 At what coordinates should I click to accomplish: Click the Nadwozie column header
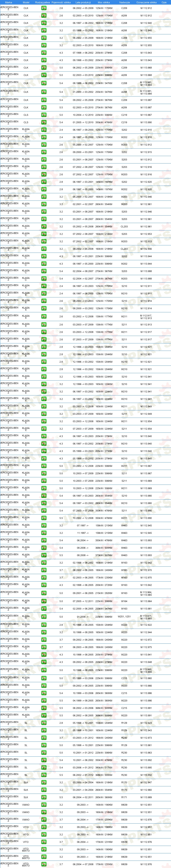tap(124, 2)
